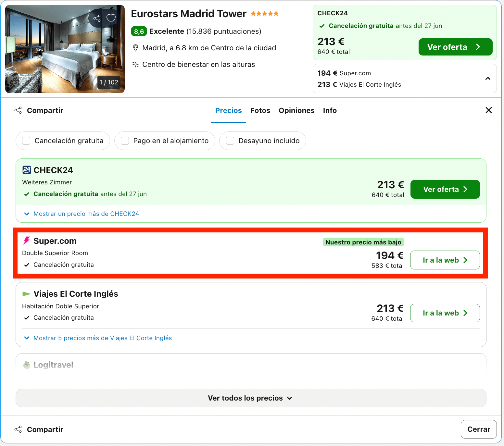Save hotel with the heart icon
Viewport: 504px width, 446px height.
[x=111, y=18]
